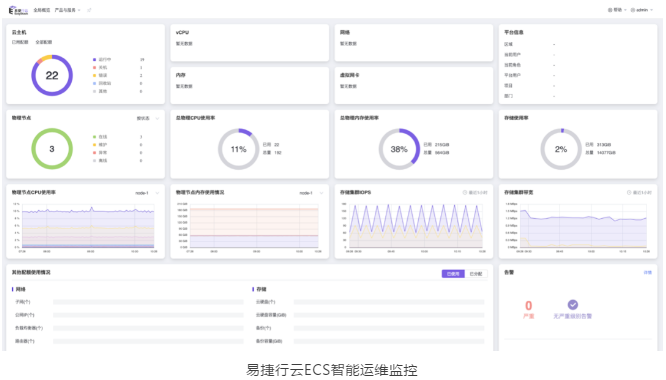Switch to the 已分配 toggle option

pyautogui.click(x=476, y=274)
